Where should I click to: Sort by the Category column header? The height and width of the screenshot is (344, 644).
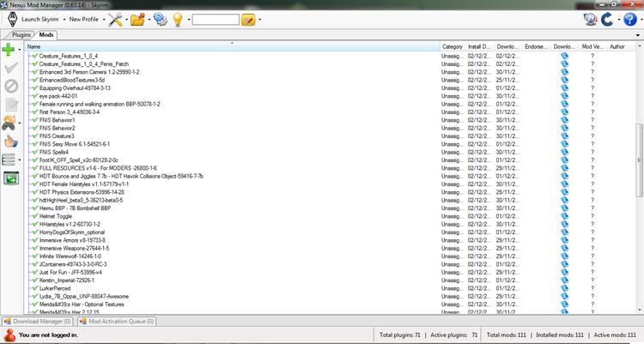coord(453,46)
